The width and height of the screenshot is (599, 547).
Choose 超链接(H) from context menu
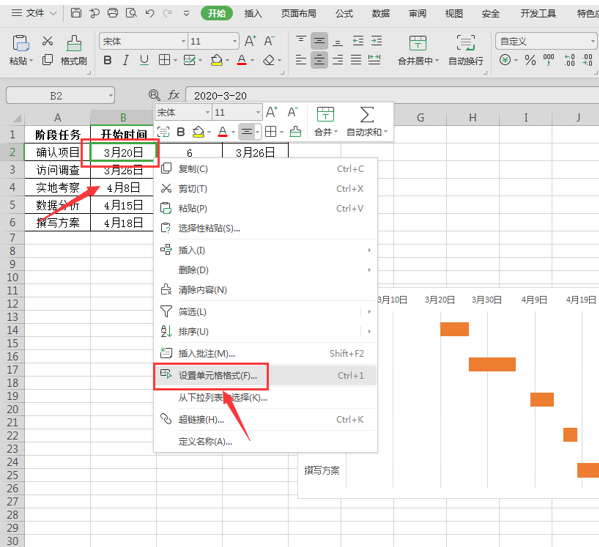click(265, 420)
